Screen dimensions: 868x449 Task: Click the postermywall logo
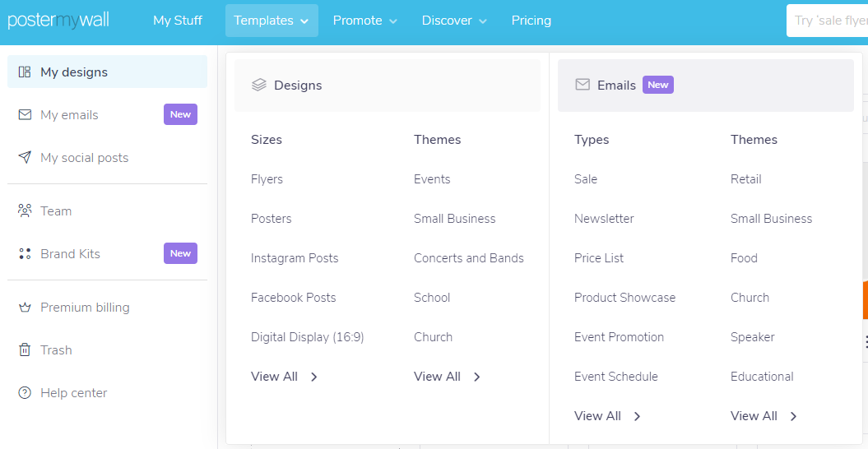click(x=58, y=21)
